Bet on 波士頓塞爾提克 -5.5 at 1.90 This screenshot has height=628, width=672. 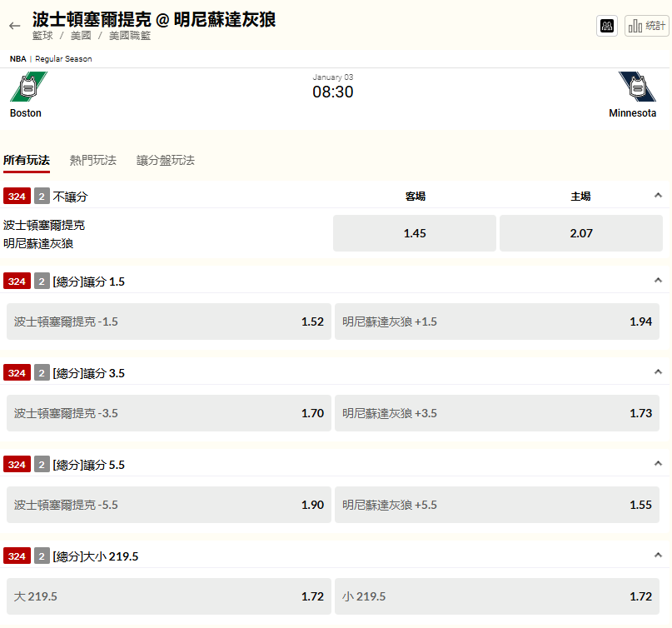169,505
